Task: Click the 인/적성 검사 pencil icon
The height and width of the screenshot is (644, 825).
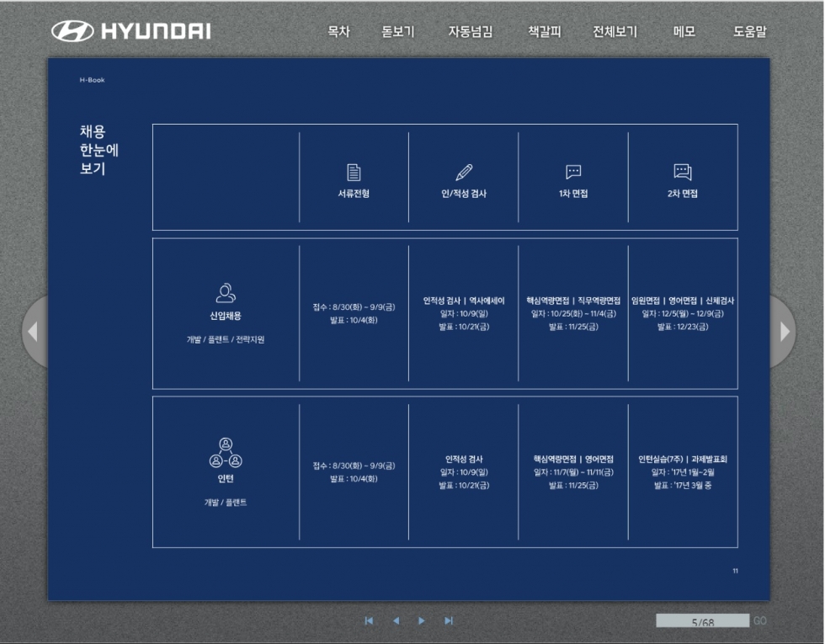Action: coord(464,173)
